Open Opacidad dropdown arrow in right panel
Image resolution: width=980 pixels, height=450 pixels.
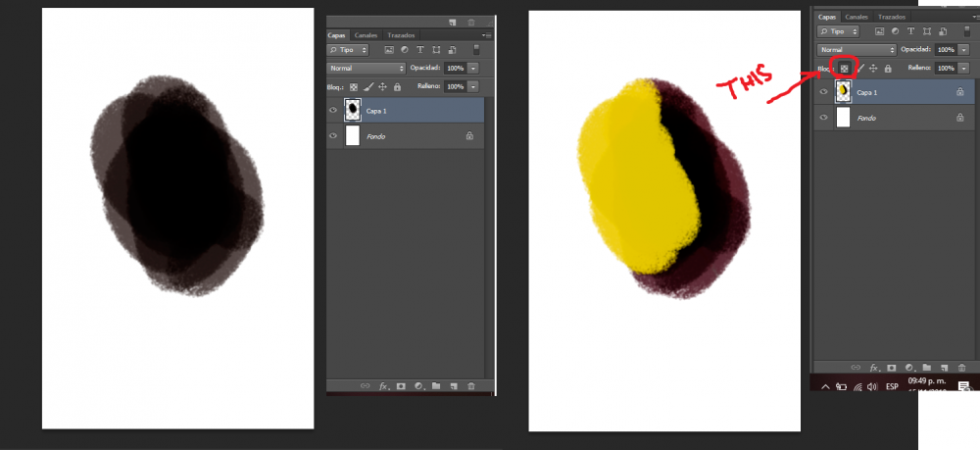tap(964, 49)
